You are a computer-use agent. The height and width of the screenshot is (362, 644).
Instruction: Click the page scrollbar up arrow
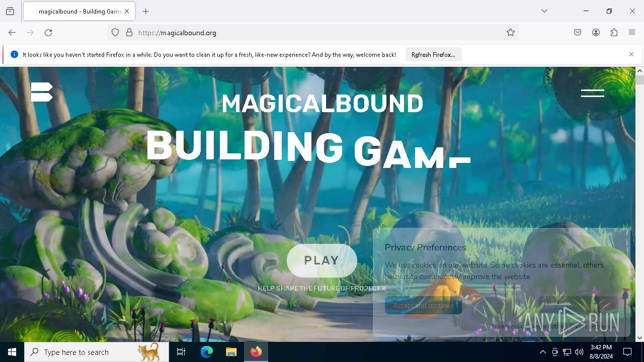click(639, 71)
